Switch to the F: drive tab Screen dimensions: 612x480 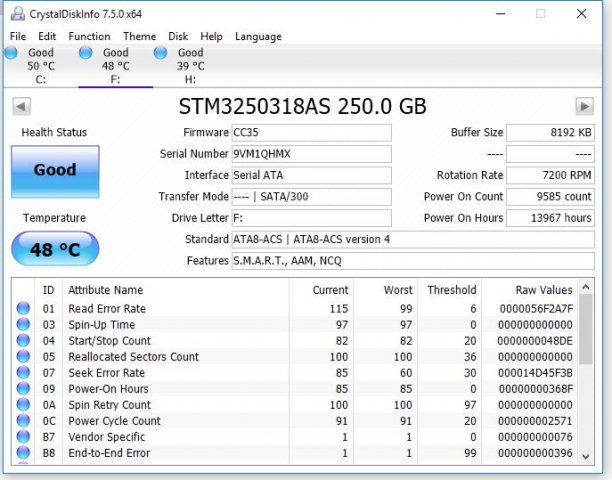click(x=115, y=66)
